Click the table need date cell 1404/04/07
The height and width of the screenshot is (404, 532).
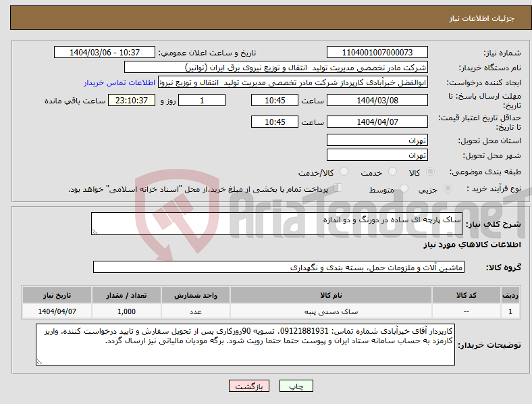click(57, 311)
